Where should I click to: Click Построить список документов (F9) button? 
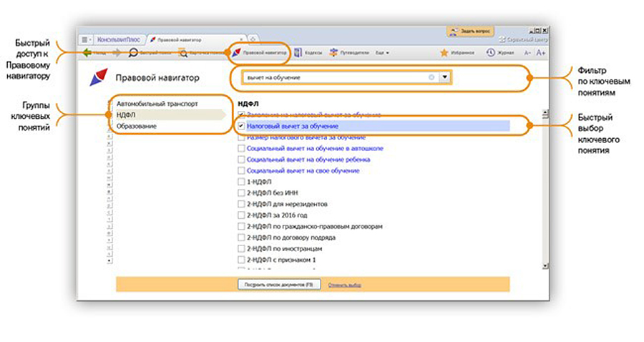click(279, 285)
